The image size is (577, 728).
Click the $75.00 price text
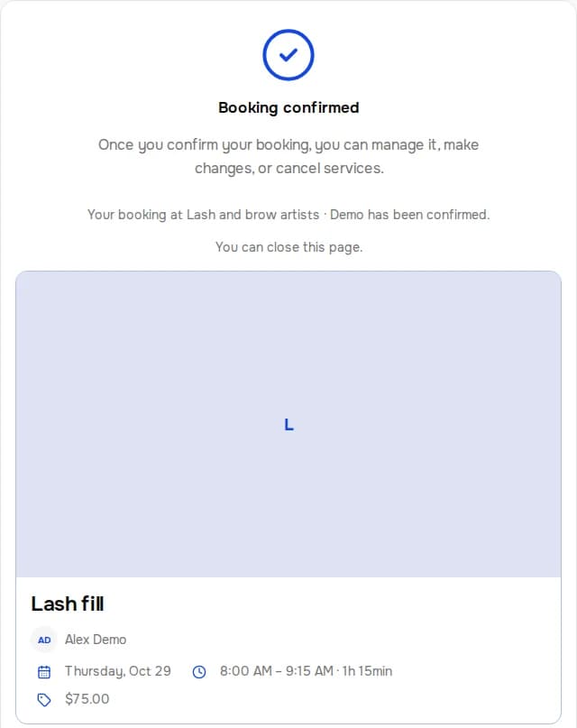click(87, 699)
